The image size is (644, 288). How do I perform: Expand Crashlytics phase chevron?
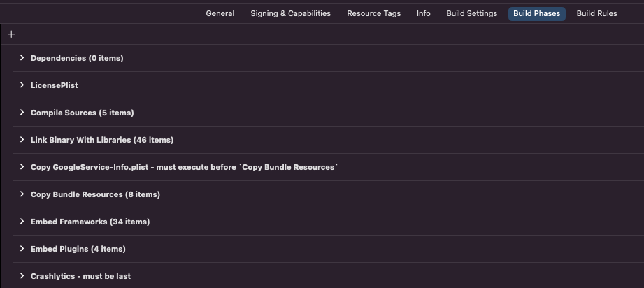tap(22, 275)
